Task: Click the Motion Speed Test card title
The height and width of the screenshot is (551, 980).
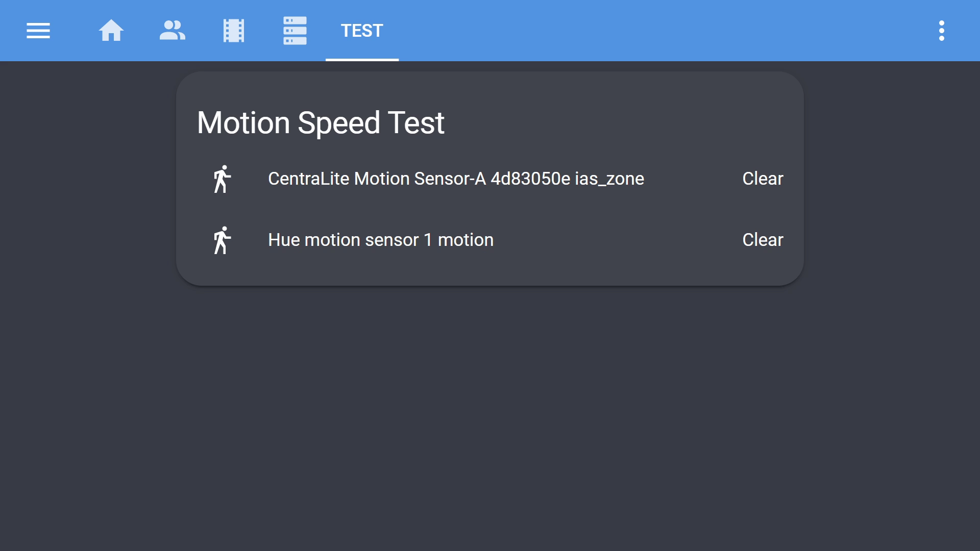Action: (x=321, y=123)
